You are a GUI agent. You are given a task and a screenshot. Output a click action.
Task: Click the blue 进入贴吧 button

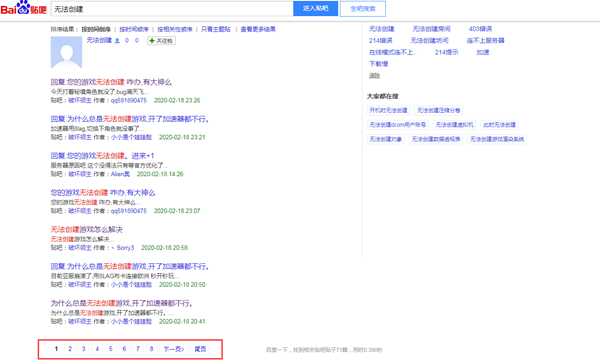[315, 8]
